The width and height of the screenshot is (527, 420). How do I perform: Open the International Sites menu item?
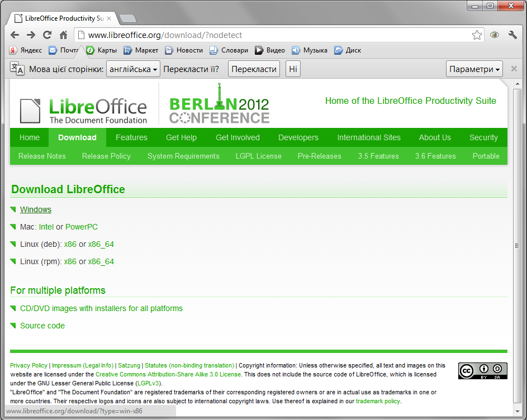[x=369, y=137]
